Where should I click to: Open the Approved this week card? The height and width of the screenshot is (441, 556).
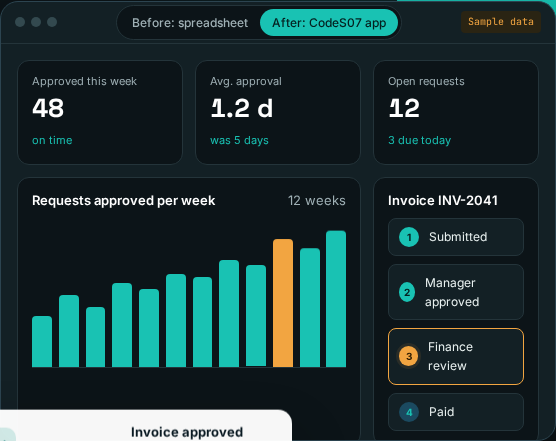(x=100, y=112)
